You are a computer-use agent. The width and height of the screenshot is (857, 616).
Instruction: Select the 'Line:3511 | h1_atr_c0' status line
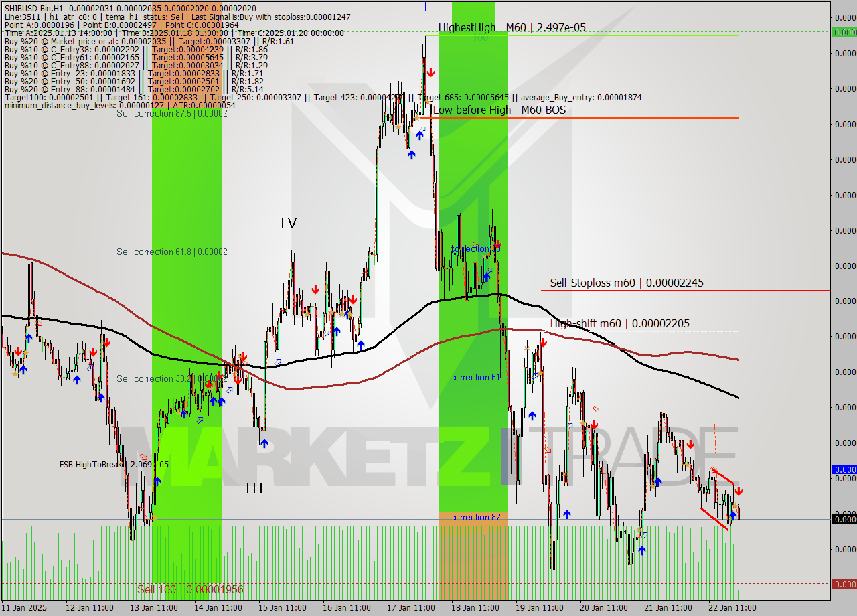coord(177,17)
